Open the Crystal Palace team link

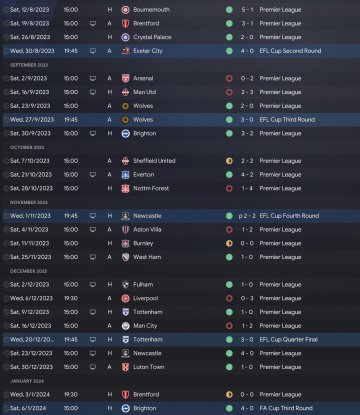[152, 37]
